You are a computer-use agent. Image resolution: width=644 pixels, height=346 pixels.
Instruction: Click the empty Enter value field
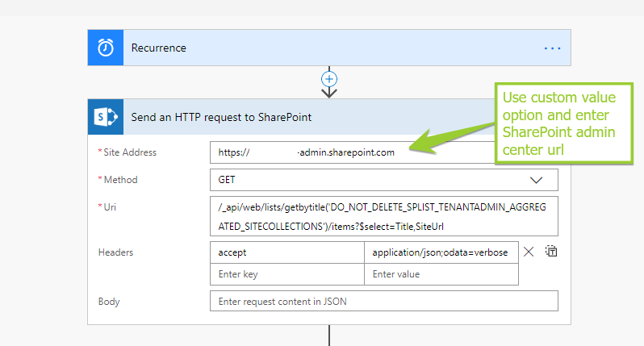point(441,274)
